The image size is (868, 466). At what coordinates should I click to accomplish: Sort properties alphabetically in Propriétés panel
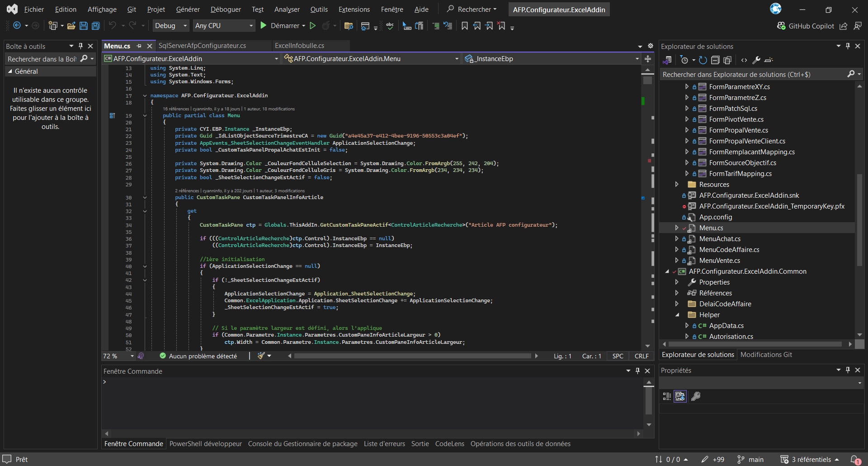tap(680, 396)
